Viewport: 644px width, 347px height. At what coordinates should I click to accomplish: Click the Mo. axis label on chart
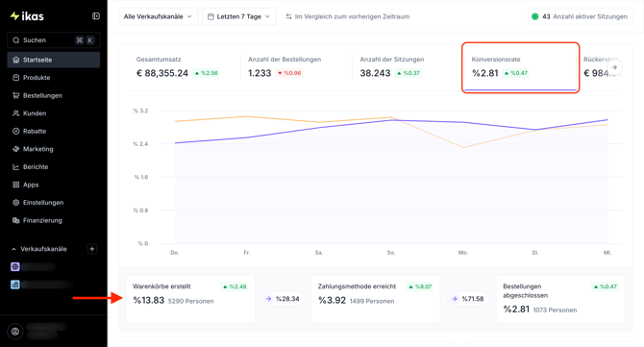pyautogui.click(x=463, y=253)
